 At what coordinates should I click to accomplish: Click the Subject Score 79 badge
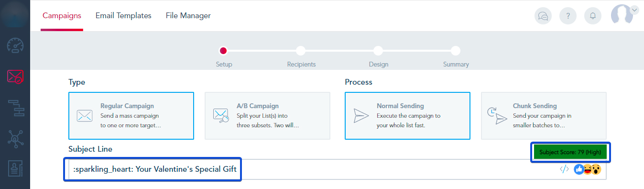click(x=571, y=153)
